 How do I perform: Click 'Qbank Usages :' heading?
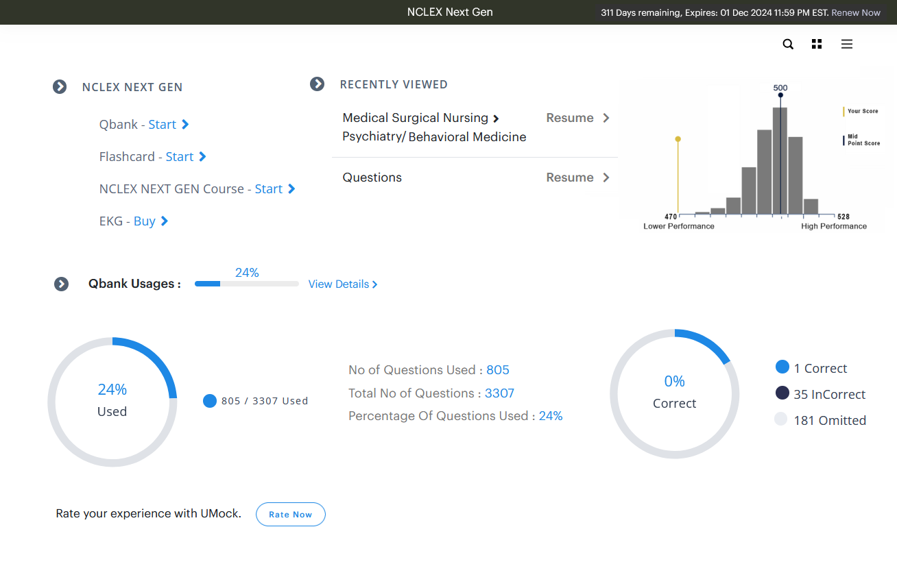pyautogui.click(x=134, y=284)
